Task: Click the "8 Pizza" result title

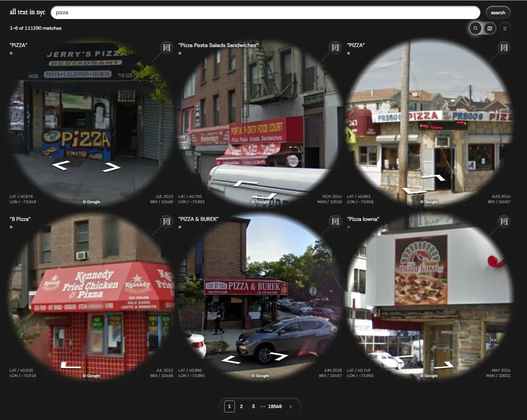Action: tap(20, 219)
